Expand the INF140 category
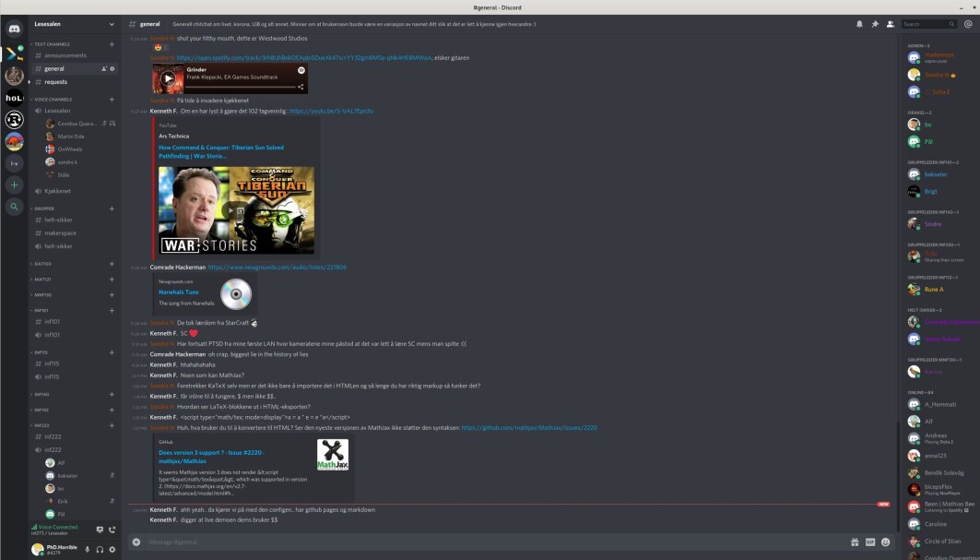Screen dimensions: 980x560 41,395
